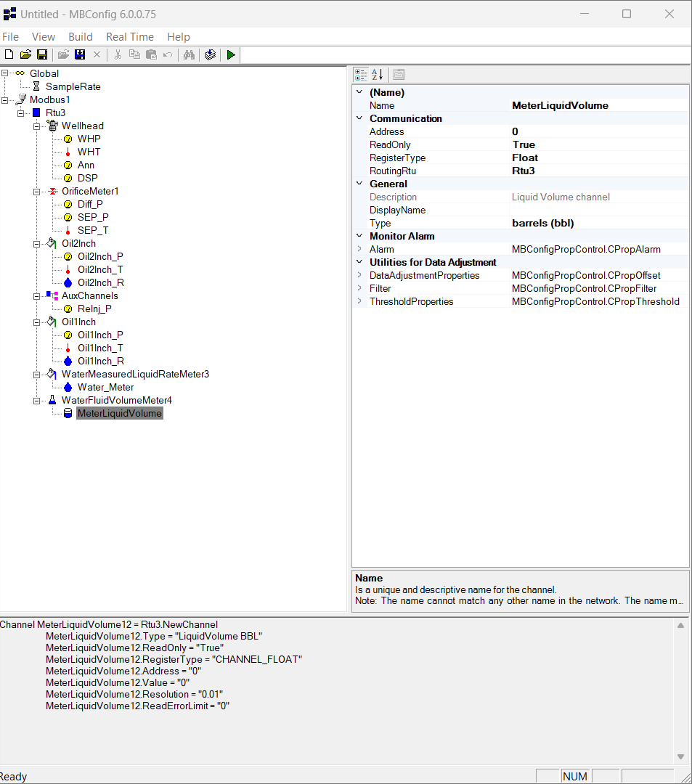Click the binoculars Find icon
The width and height of the screenshot is (692, 784).
(x=189, y=55)
